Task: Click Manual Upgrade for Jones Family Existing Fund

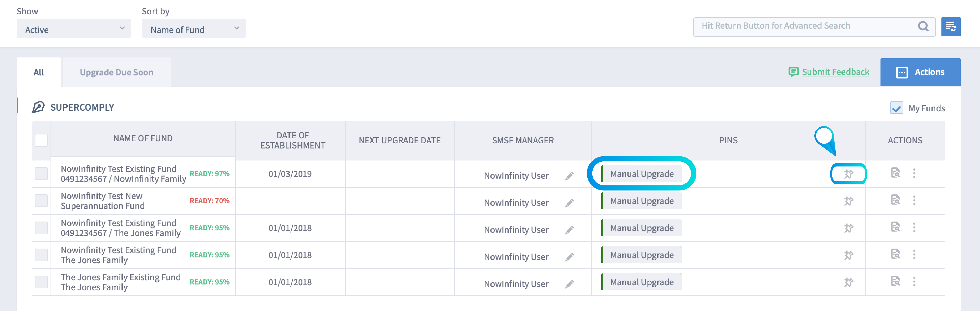Action: [x=641, y=282]
